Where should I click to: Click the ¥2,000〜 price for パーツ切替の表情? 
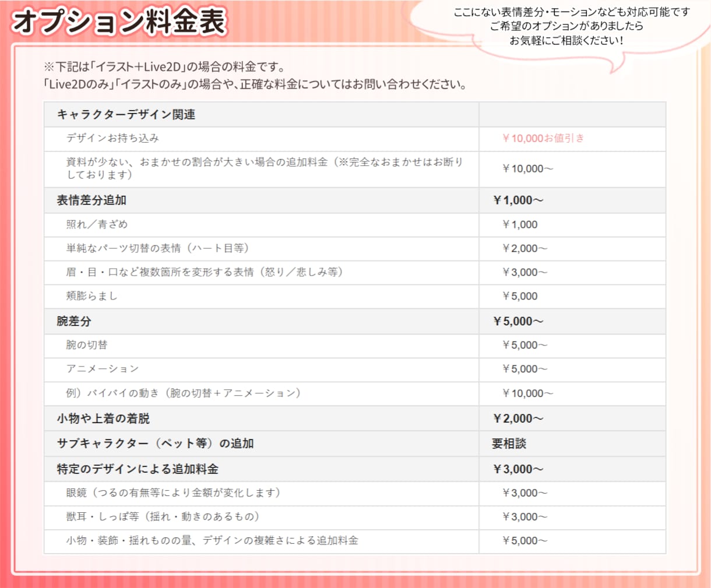point(525,248)
